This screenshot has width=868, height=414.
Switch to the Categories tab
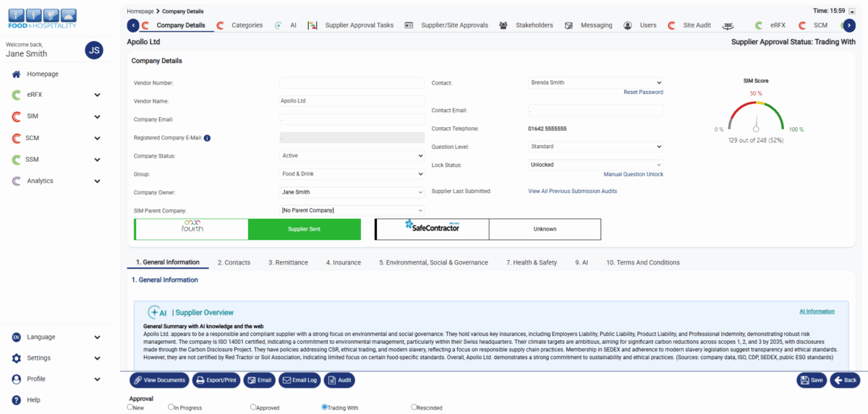click(x=247, y=25)
